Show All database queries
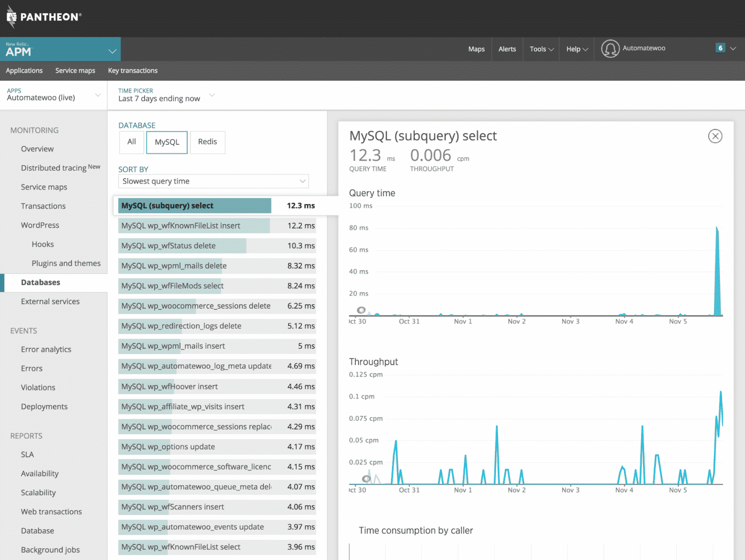This screenshot has height=560, width=745. coord(131,142)
